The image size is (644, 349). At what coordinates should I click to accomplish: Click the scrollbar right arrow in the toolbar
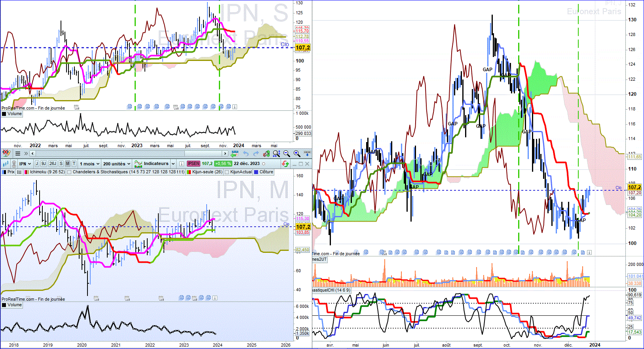click(x=225, y=154)
